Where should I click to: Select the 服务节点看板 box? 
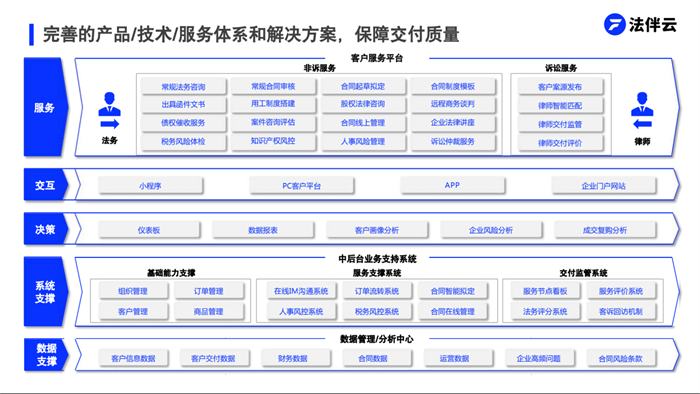pyautogui.click(x=545, y=291)
